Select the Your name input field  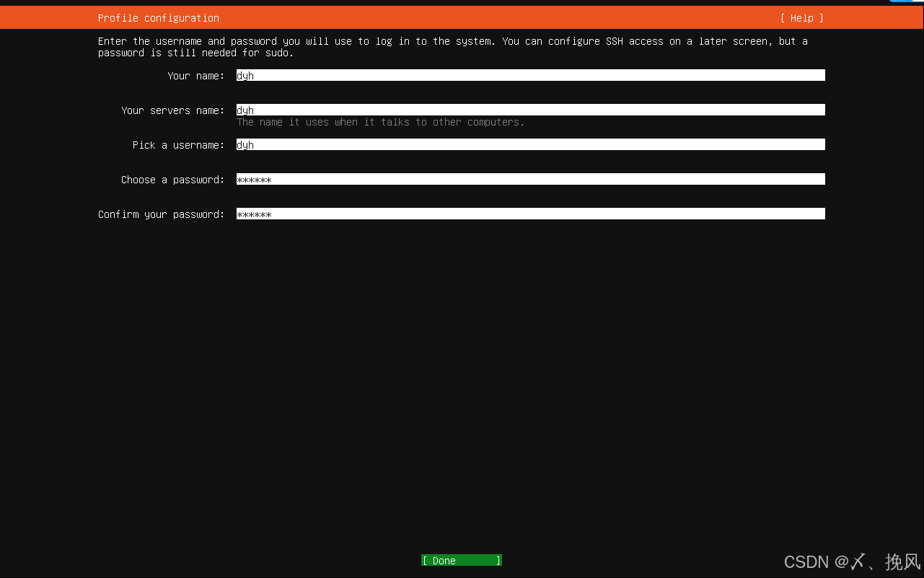(530, 74)
